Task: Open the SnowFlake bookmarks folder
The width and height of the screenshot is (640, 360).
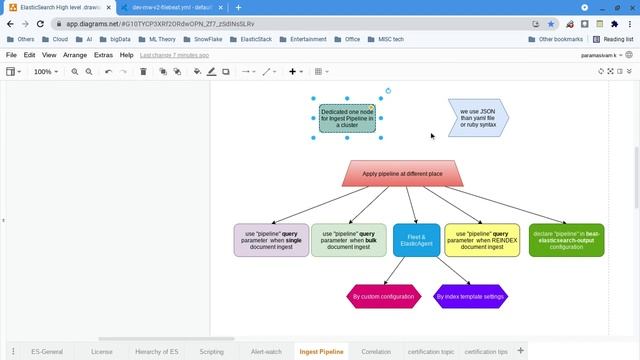Action: pyautogui.click(x=203, y=39)
